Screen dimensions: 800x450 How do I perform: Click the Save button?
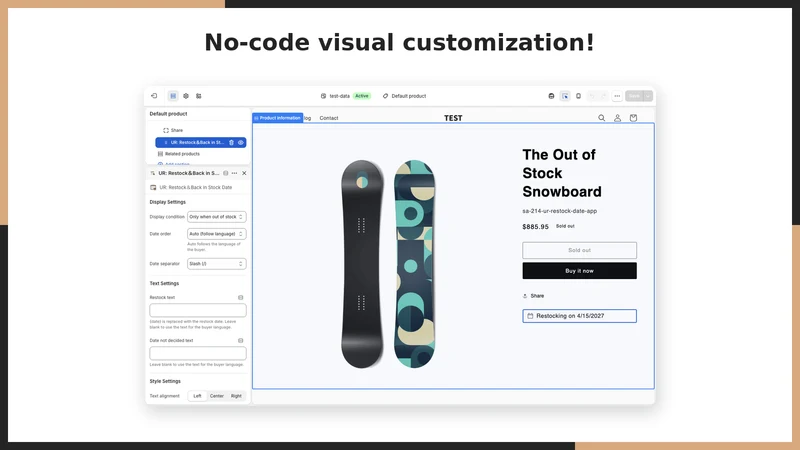tap(634, 96)
